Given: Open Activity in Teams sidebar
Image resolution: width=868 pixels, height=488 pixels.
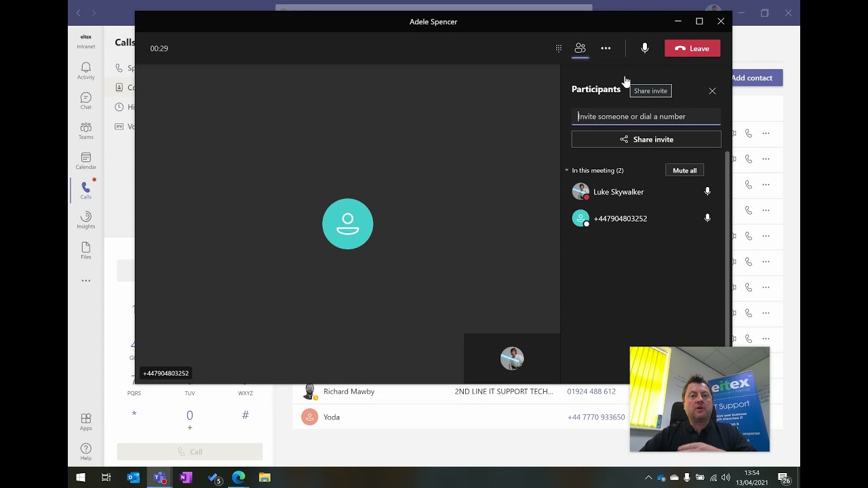Looking at the screenshot, I should click(x=85, y=71).
